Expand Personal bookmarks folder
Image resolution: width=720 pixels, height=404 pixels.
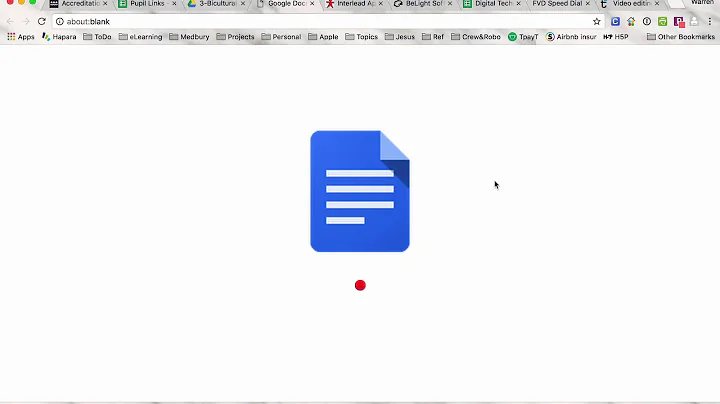point(281,37)
